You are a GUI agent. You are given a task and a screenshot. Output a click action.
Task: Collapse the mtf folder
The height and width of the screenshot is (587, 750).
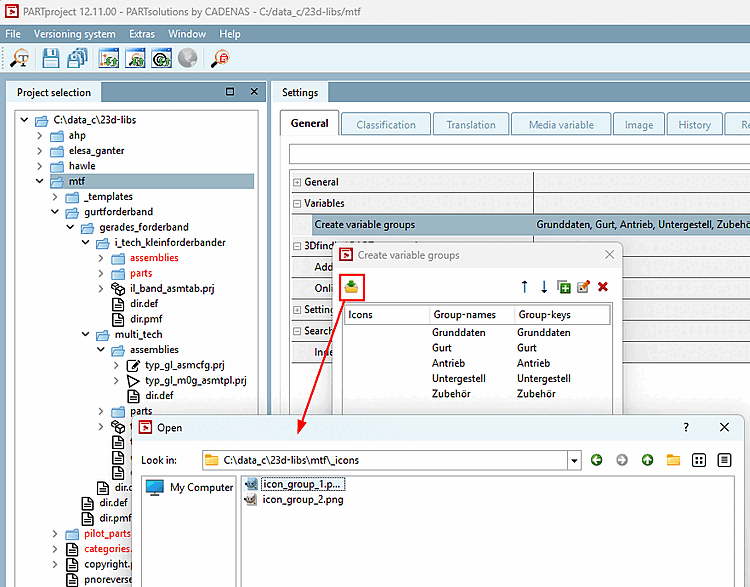click(40, 181)
